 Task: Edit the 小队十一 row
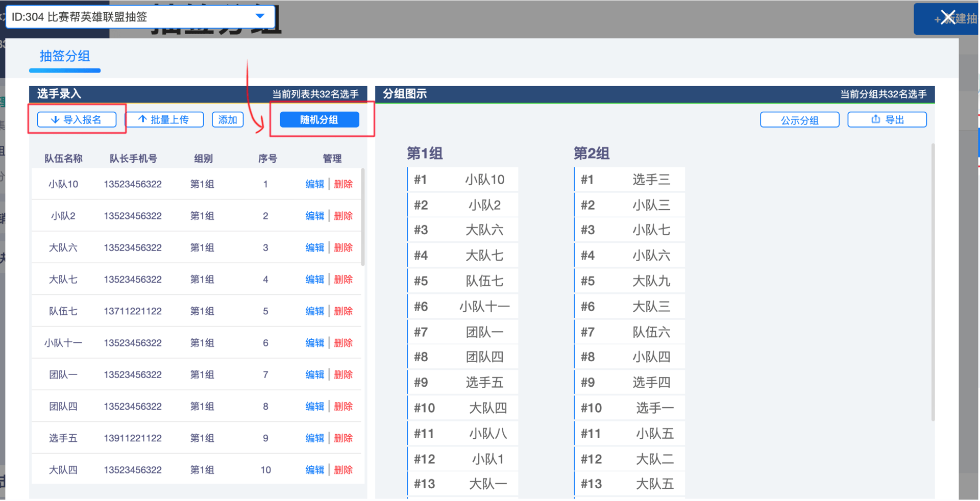pos(315,343)
